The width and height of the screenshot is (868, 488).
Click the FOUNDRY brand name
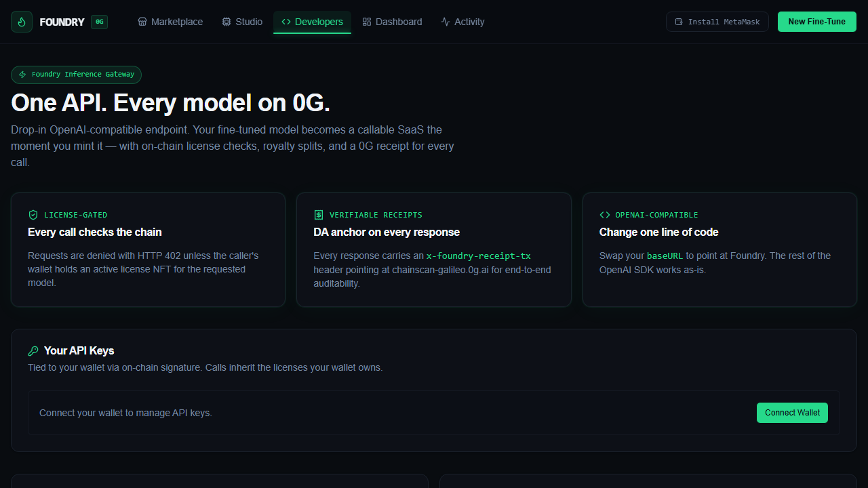tap(62, 22)
